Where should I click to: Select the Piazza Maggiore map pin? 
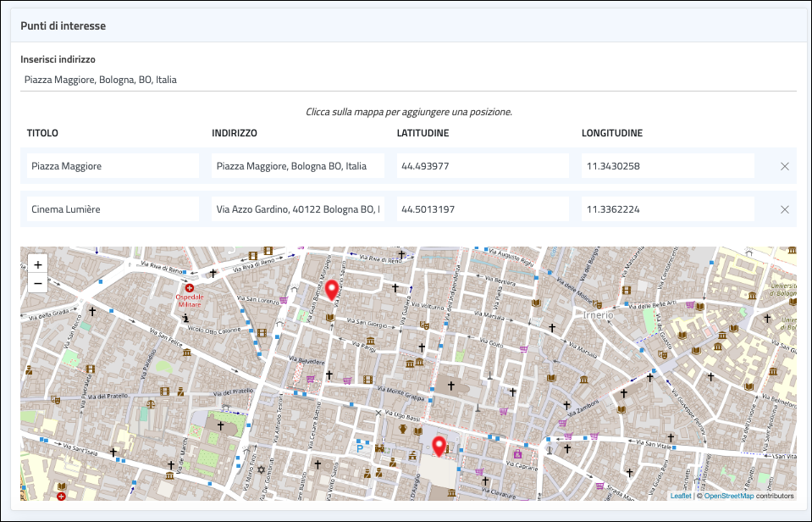tap(438, 447)
